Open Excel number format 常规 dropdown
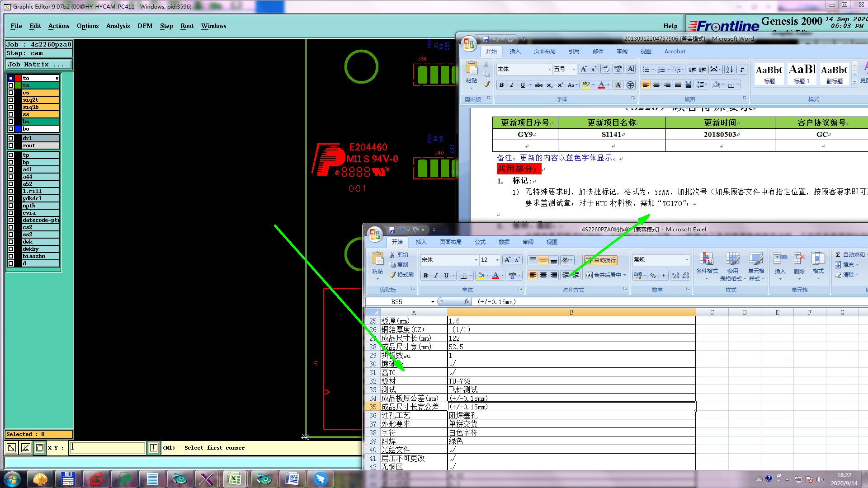This screenshot has height=488, width=868. 686,260
